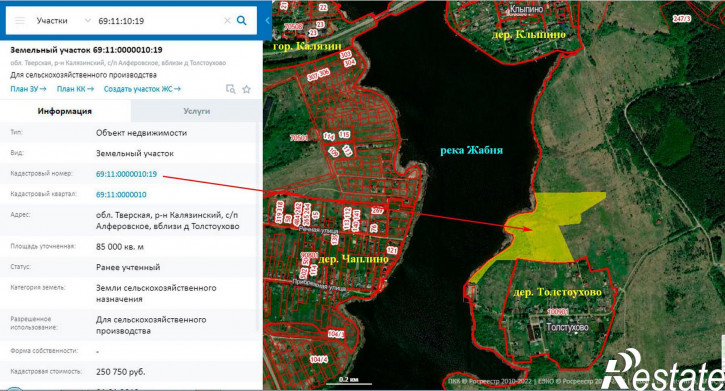The height and width of the screenshot is (391, 725).
Task: Click parcel number 115 on the map
Action: click(x=344, y=134)
